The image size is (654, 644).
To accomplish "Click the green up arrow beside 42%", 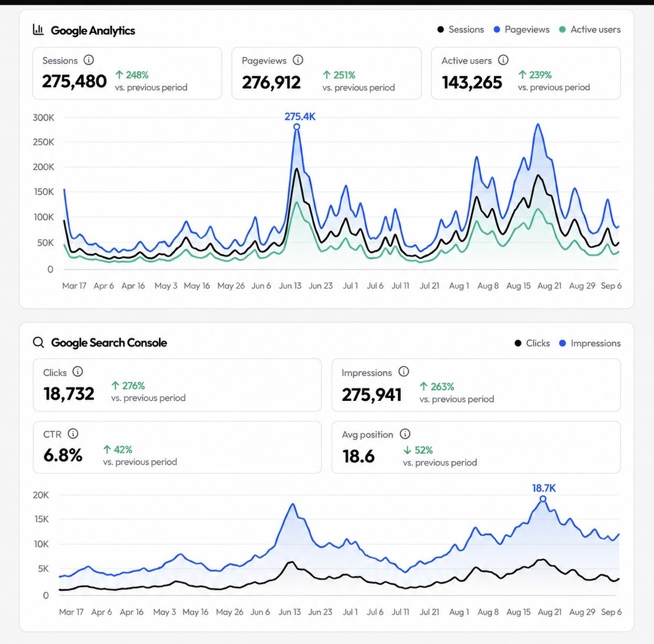I will pyautogui.click(x=107, y=449).
